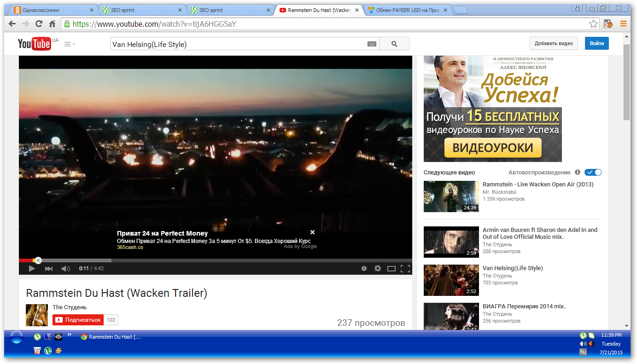The width and height of the screenshot is (637, 364).
Task: Open Van Helsing(Life Style) thumbnail
Action: (x=451, y=280)
